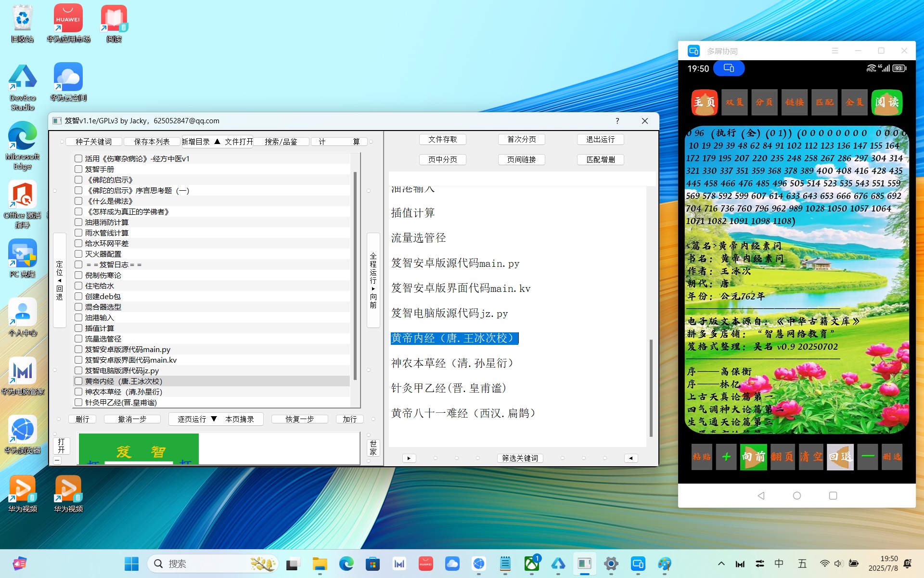Click the 打开 vertical button

tap(61, 446)
